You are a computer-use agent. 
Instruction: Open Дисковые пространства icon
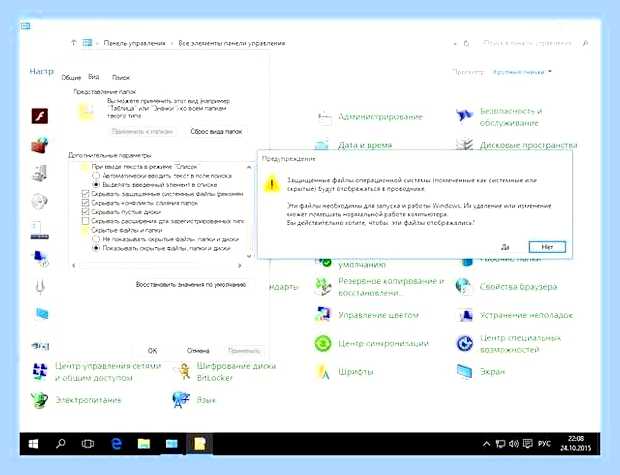(x=465, y=144)
